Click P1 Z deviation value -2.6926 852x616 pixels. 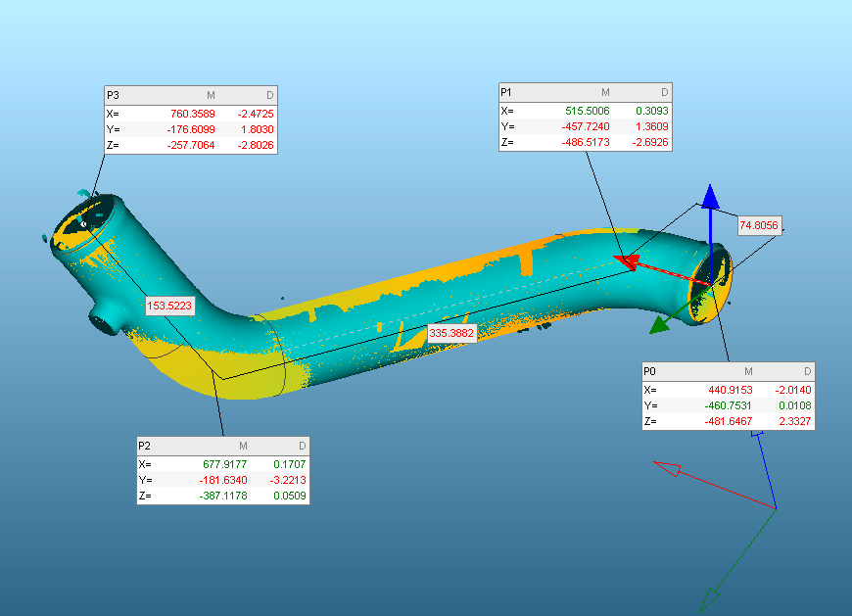coord(647,143)
